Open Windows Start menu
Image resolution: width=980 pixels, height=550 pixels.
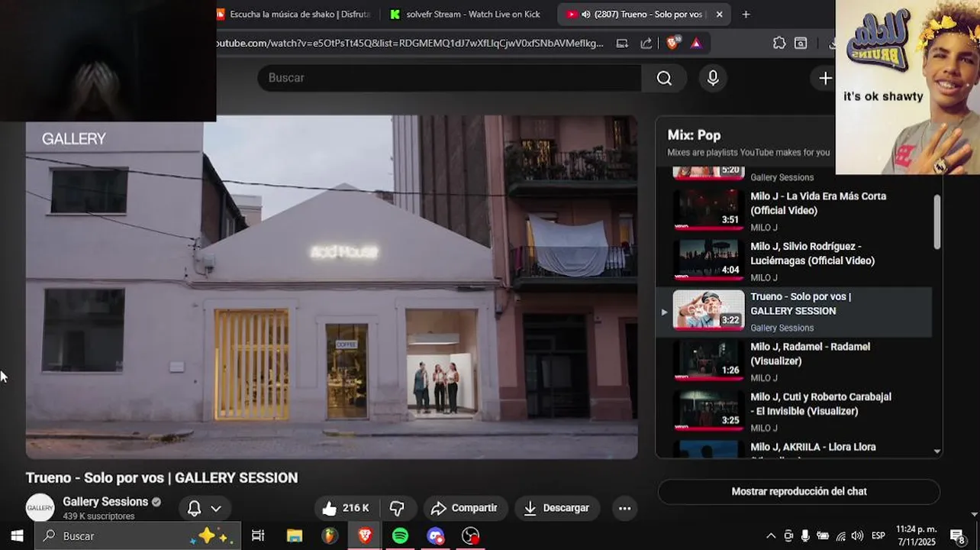tap(17, 535)
